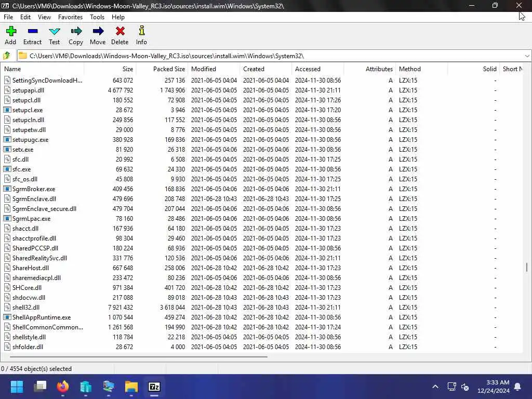Image resolution: width=532 pixels, height=399 pixels.
Task: Sort by the Size column header
Action: point(110,69)
